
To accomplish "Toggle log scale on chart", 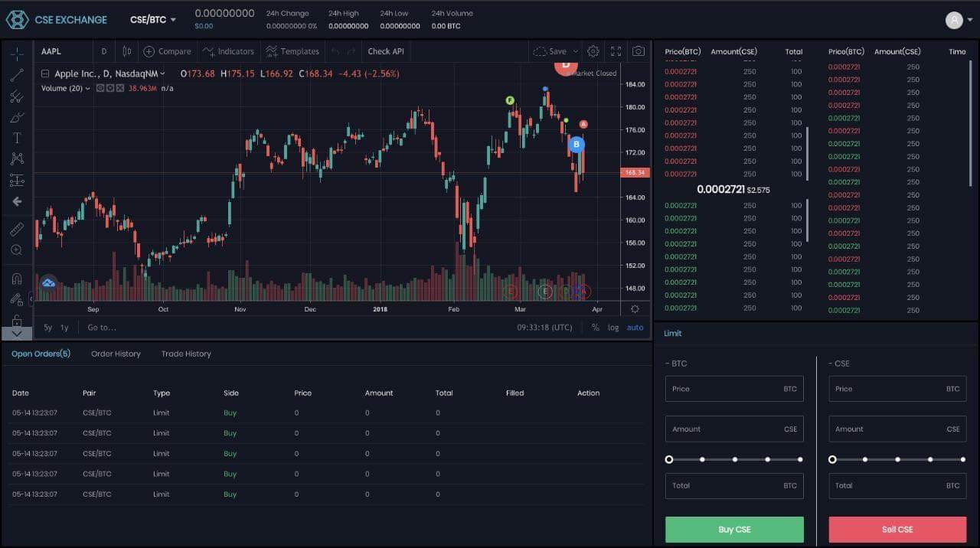I will [613, 328].
